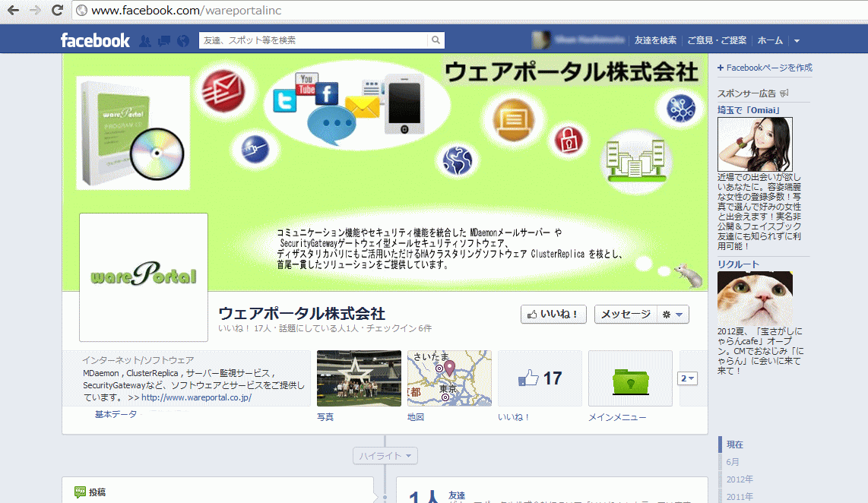Expand the more apps dropdown labeled 2
Screen dimensions: 868x503
688,378
